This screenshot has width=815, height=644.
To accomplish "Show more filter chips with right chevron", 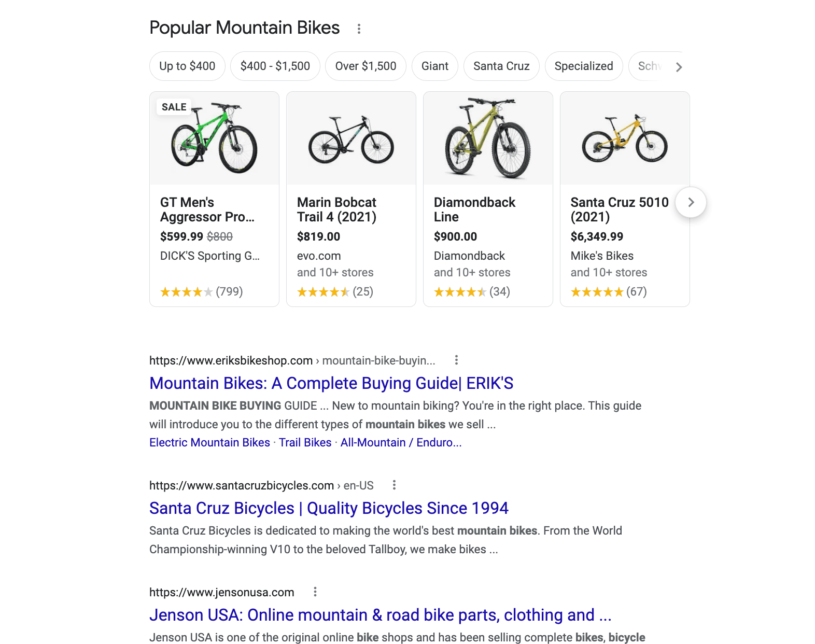I will pos(679,67).
